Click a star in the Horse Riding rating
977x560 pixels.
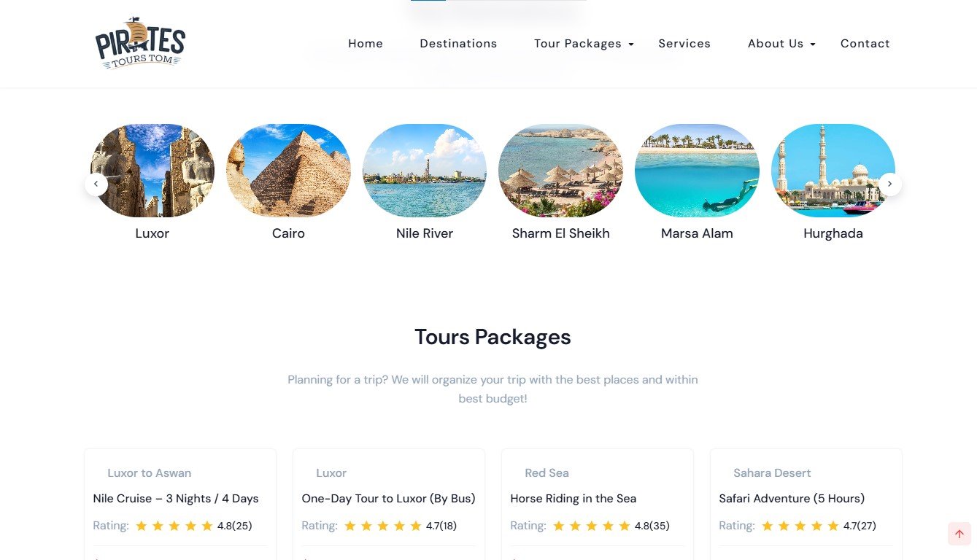click(591, 525)
